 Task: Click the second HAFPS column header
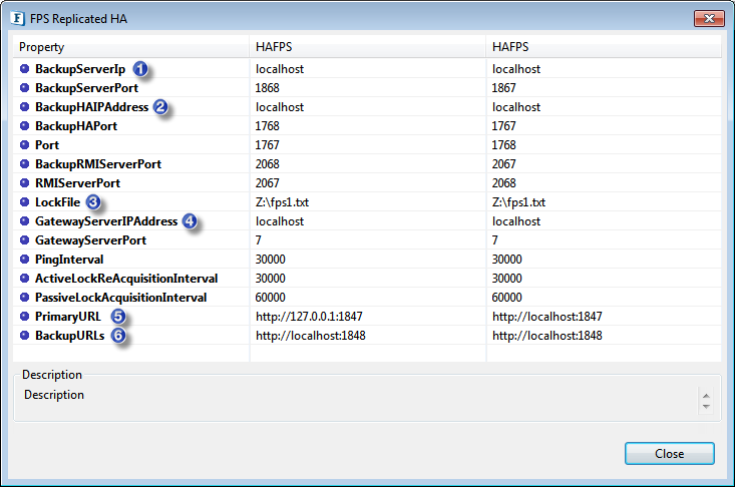[x=604, y=47]
